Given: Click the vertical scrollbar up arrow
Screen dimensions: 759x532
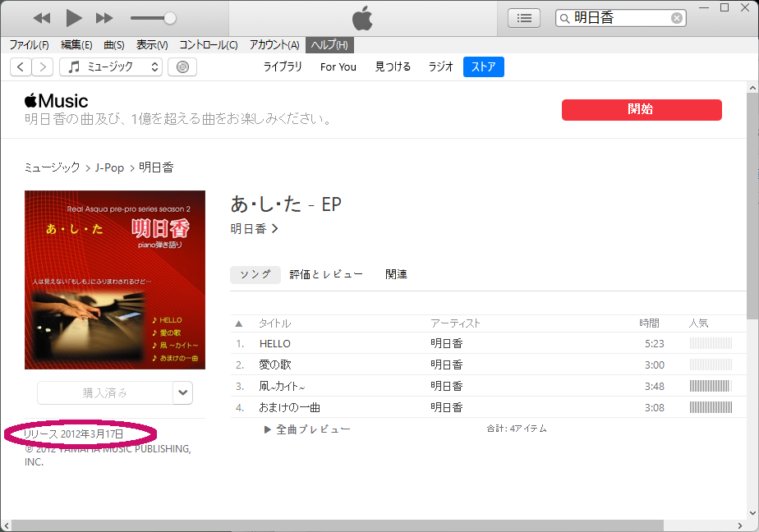Looking at the screenshot, I should tap(752, 88).
